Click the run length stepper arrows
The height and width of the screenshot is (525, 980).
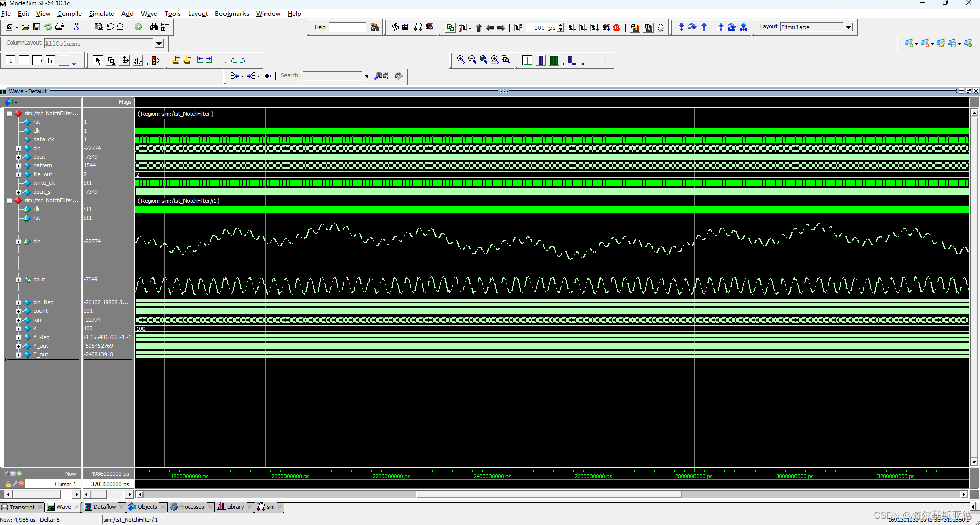(x=561, y=28)
